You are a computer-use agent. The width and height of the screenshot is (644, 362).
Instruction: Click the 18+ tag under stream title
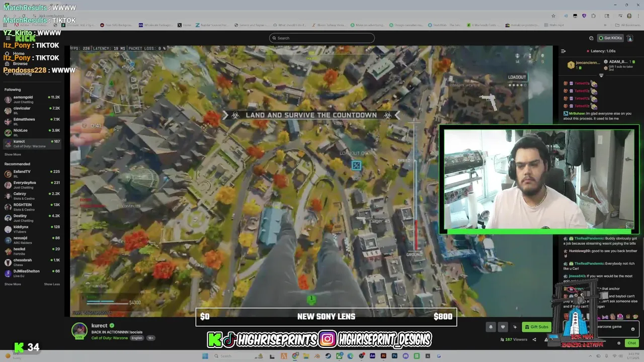[x=150, y=338]
